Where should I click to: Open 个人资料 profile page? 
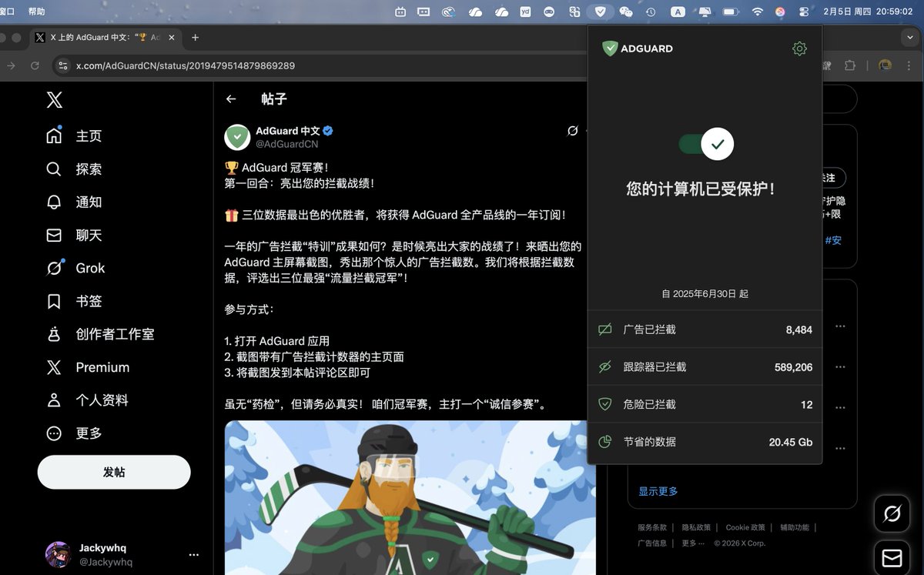click(x=87, y=400)
